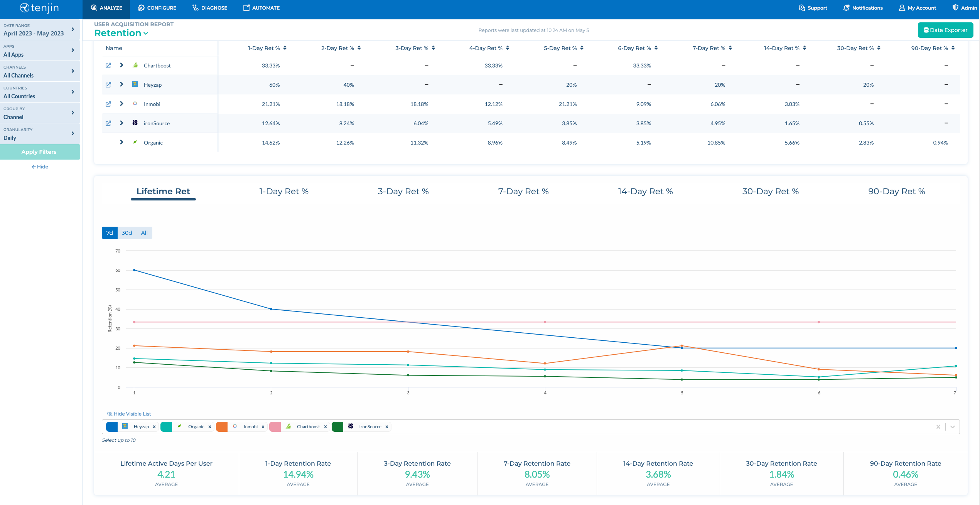Click the Notifications bell icon
Viewport: 980px width, 505px height.
846,8
